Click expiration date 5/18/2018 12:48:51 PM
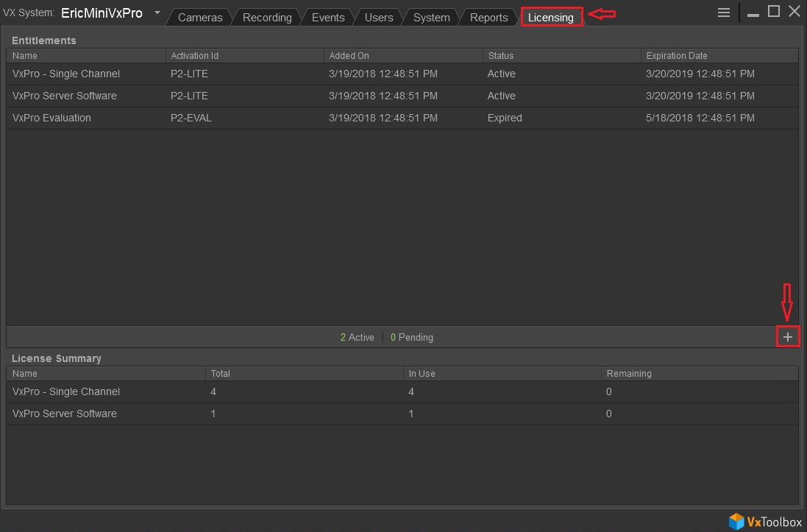Image resolution: width=807 pixels, height=532 pixels. (700, 118)
